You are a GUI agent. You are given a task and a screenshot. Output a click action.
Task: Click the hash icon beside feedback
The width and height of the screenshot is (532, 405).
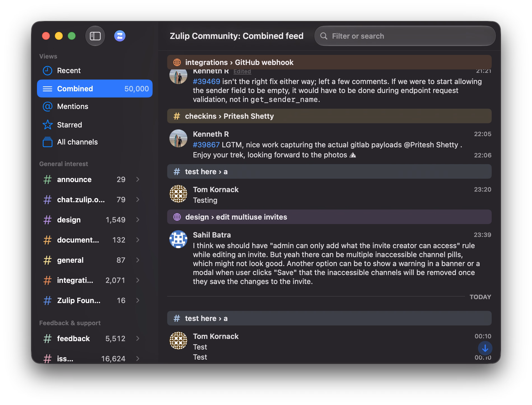point(48,339)
